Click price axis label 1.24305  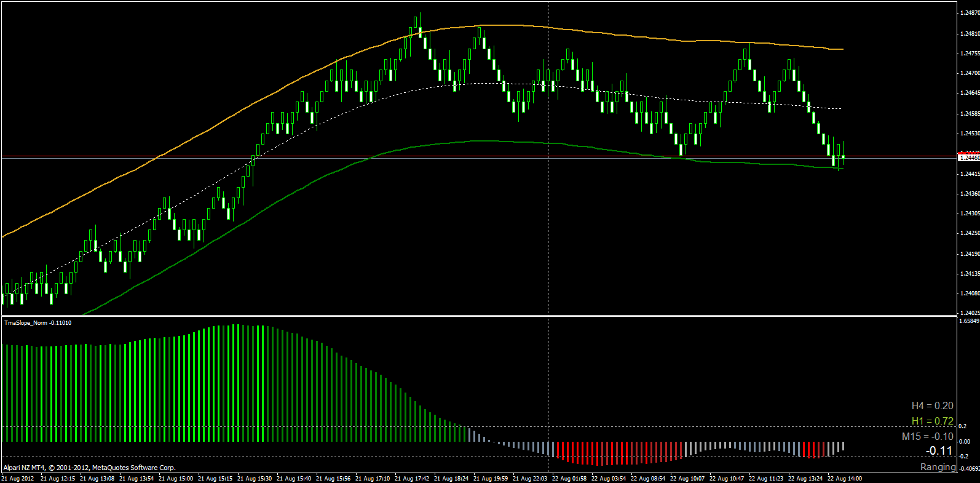[970, 213]
